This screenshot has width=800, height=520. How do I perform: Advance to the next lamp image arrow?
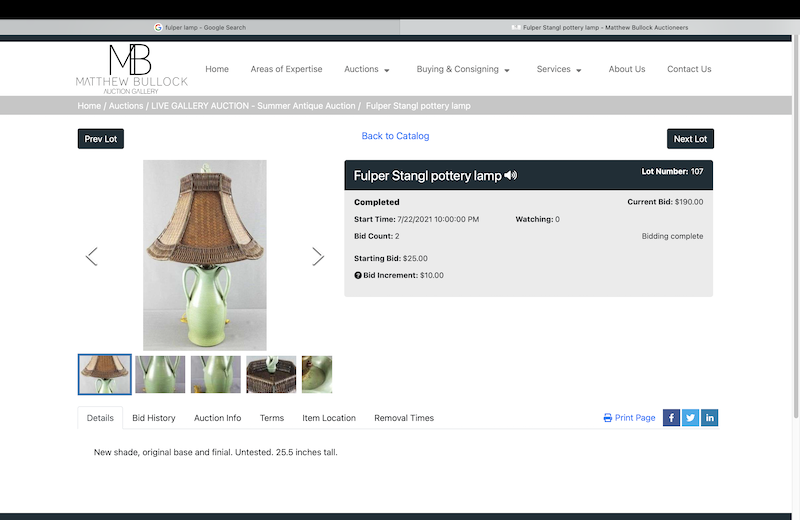pos(318,256)
